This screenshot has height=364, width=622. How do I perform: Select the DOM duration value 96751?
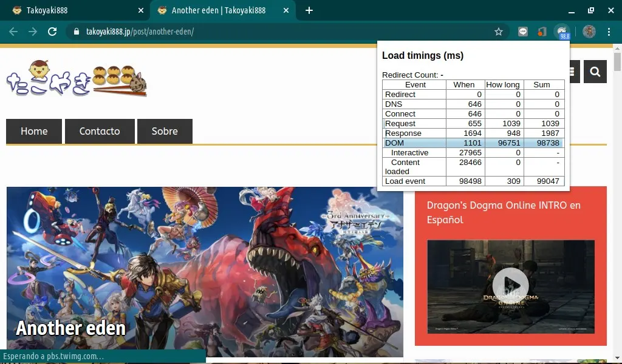[510, 143]
